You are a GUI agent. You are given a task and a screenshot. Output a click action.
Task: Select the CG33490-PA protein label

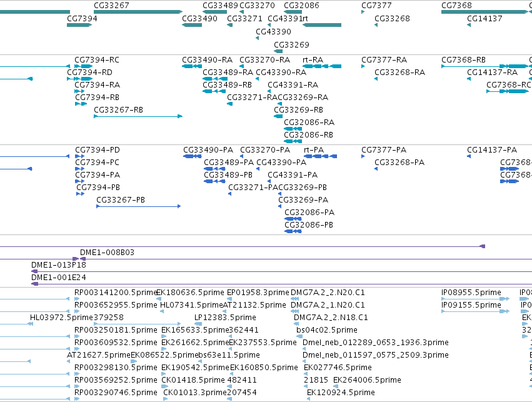pos(208,150)
